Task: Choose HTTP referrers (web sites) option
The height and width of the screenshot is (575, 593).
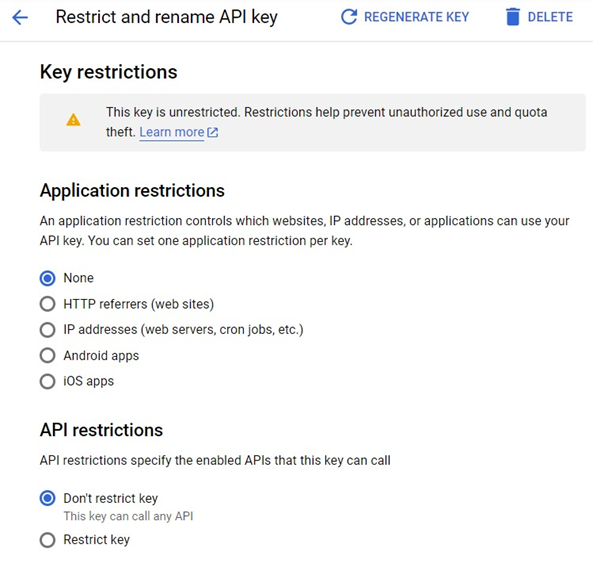Action: 48,304
